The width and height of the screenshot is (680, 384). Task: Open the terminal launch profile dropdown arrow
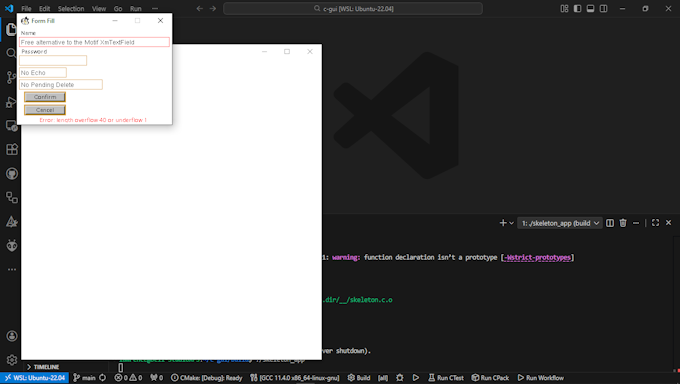coord(512,223)
